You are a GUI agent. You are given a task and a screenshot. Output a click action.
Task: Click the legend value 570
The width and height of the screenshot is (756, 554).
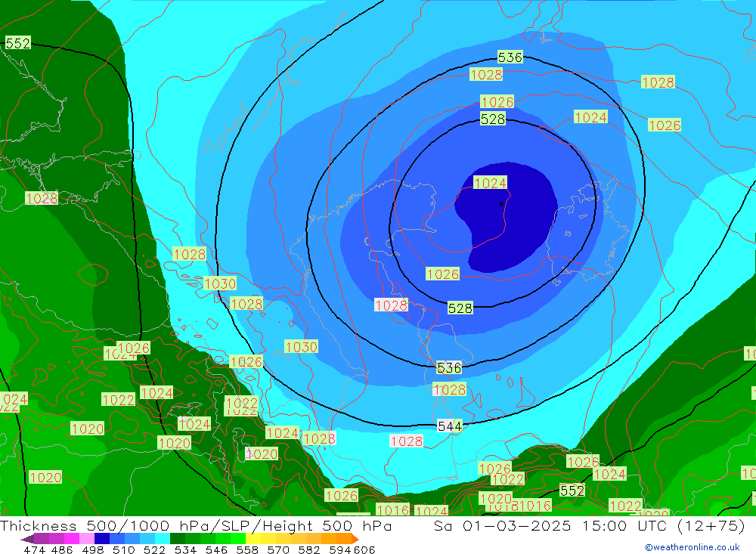coord(278,549)
